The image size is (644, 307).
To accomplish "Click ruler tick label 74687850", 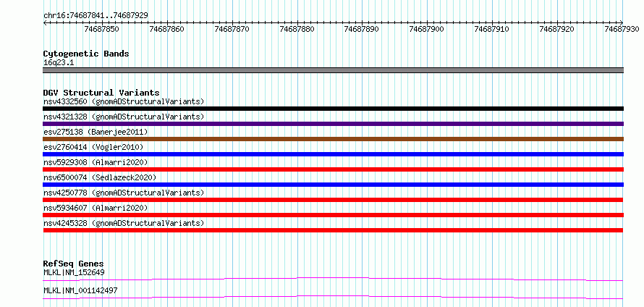I will tap(101, 29).
